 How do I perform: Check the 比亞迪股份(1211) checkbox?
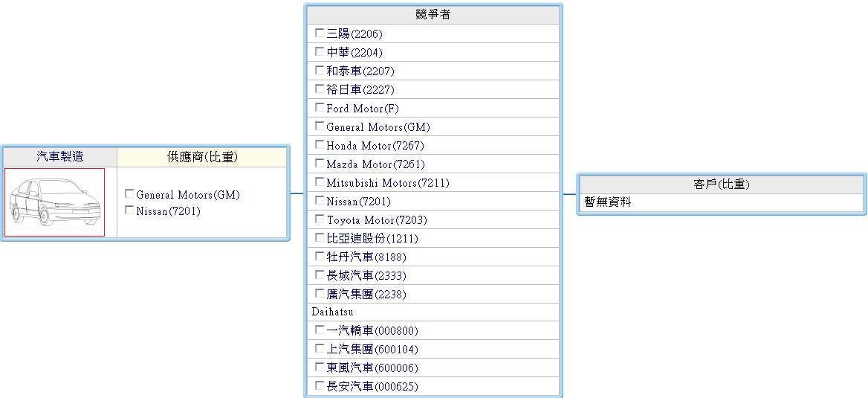320,238
